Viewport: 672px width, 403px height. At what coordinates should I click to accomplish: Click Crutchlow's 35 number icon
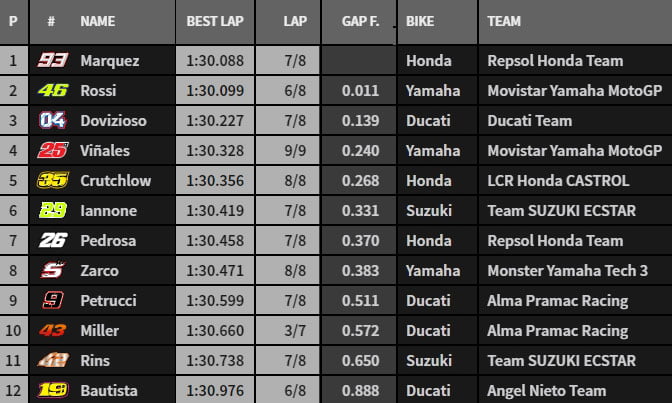(x=51, y=180)
